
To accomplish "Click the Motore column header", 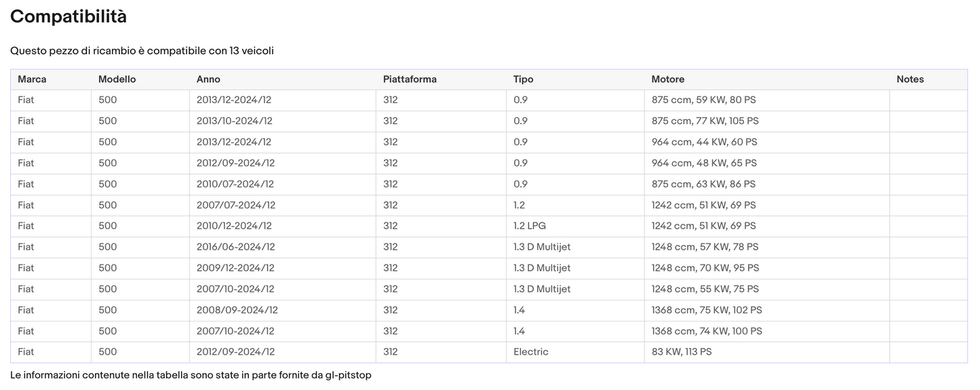I will tap(668, 79).
